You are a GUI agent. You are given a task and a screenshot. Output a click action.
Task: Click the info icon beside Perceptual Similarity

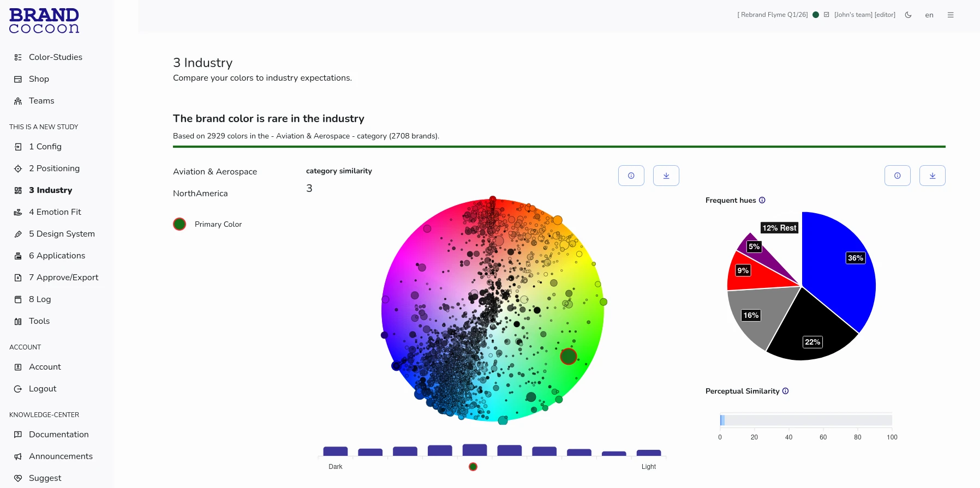tap(786, 391)
